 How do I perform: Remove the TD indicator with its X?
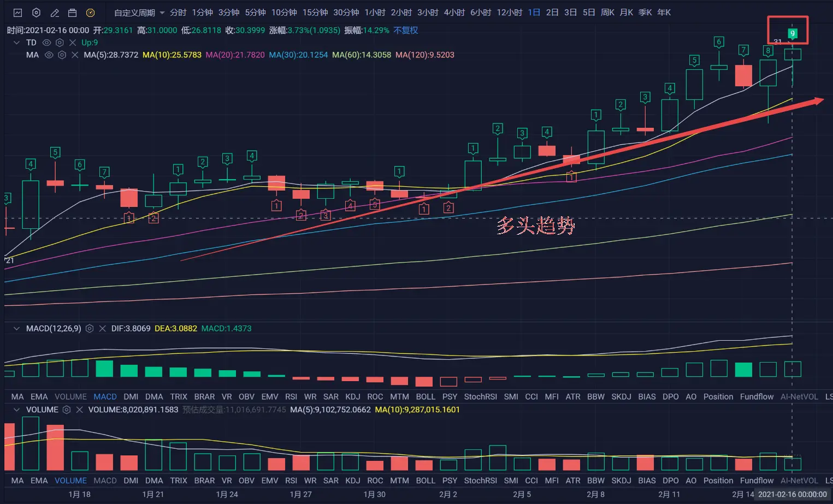73,43
